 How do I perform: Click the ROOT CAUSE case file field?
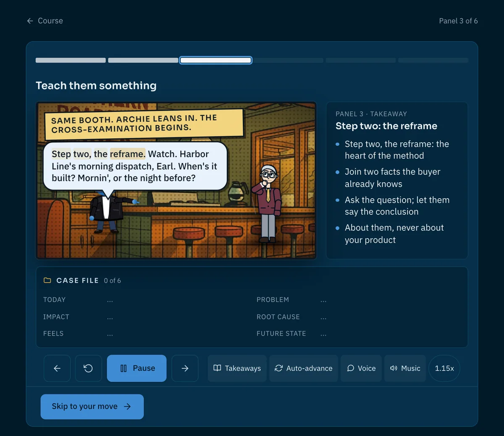click(359, 317)
